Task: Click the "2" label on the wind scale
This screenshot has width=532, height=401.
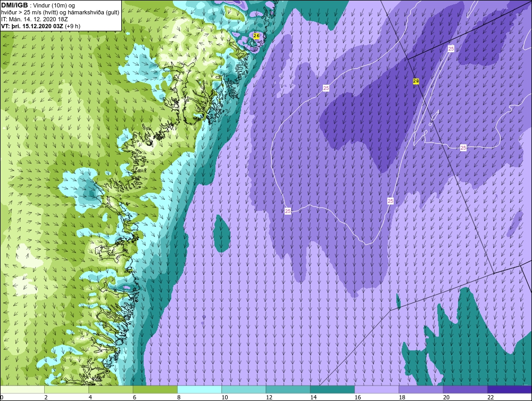Action: (46, 397)
